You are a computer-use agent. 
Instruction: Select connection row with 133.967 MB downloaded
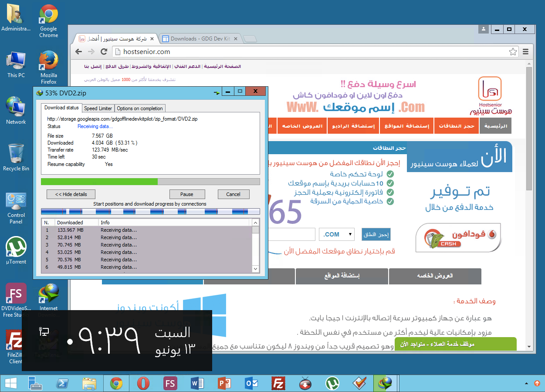(x=146, y=230)
